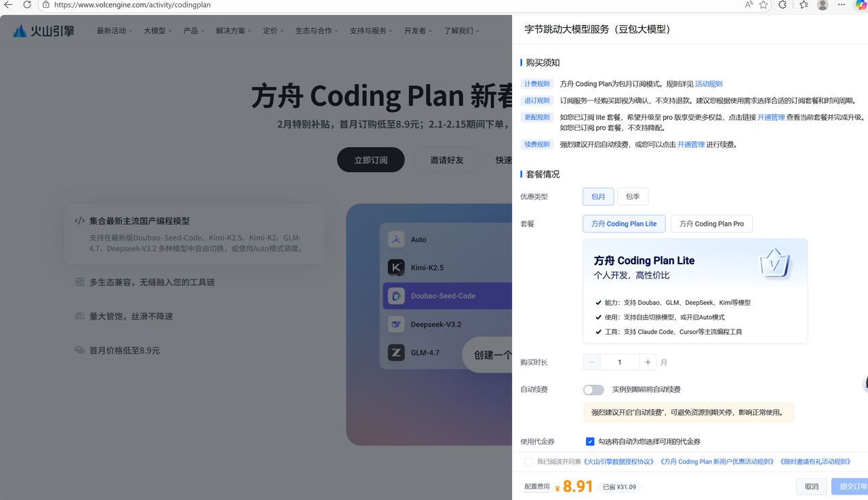Click the shield badge on the Lite plan card
This screenshot has width=868, height=500.
(x=774, y=262)
